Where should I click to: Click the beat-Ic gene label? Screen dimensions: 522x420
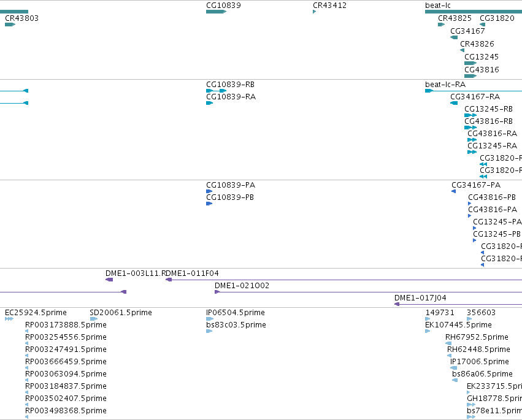[x=438, y=6]
